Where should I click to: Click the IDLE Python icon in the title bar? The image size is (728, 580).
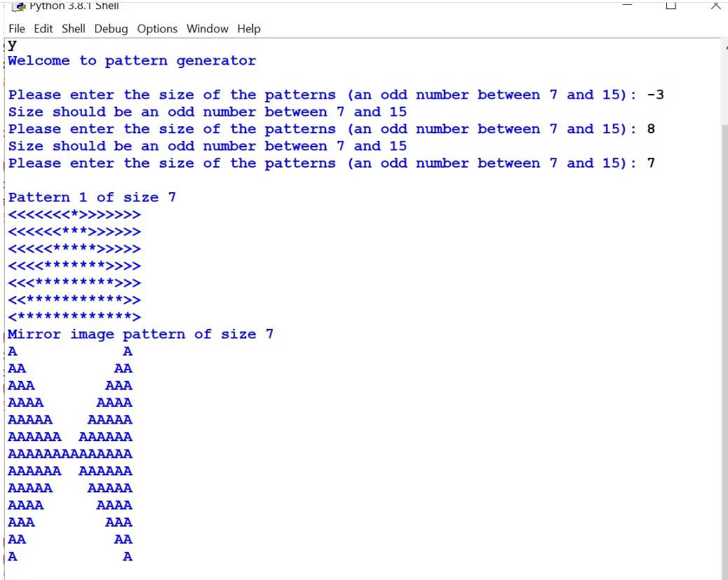tap(20, 5)
